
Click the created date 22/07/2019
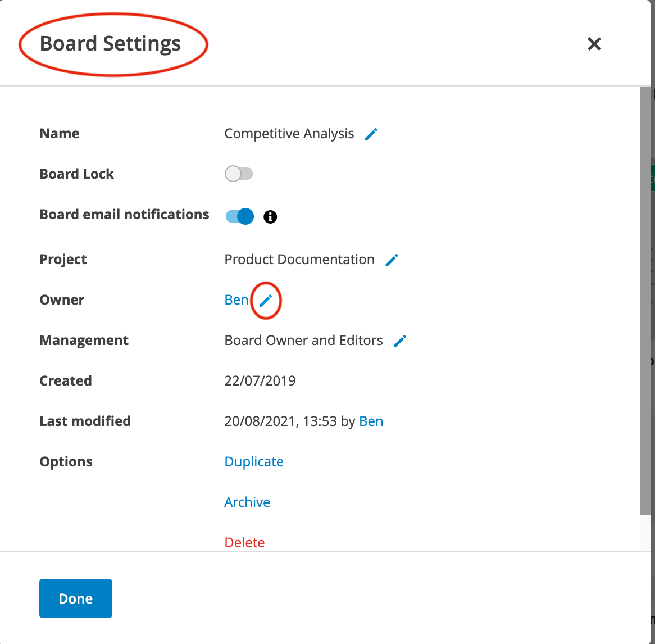[260, 380]
